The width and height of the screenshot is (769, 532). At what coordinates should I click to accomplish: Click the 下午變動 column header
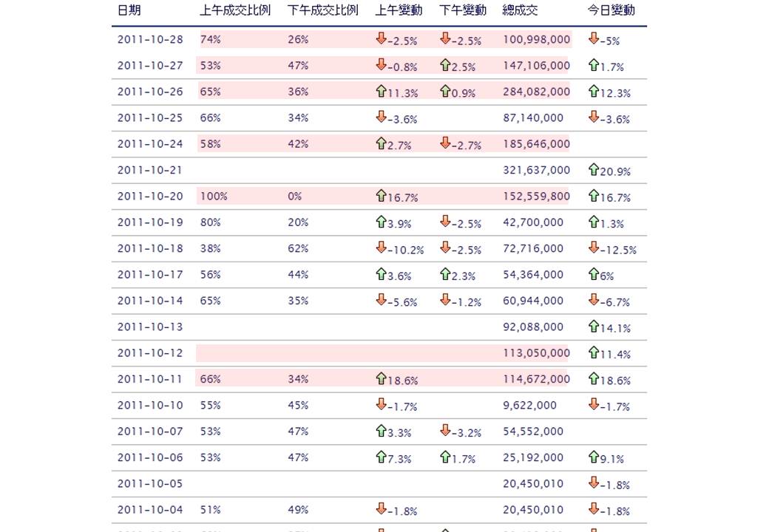coord(462,10)
